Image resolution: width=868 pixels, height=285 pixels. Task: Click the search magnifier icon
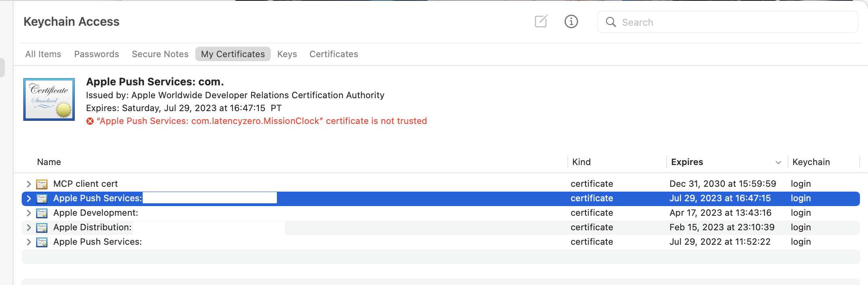point(611,22)
